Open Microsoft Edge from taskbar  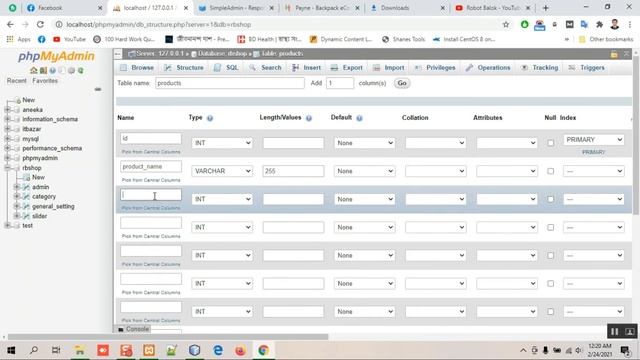click(x=218, y=350)
